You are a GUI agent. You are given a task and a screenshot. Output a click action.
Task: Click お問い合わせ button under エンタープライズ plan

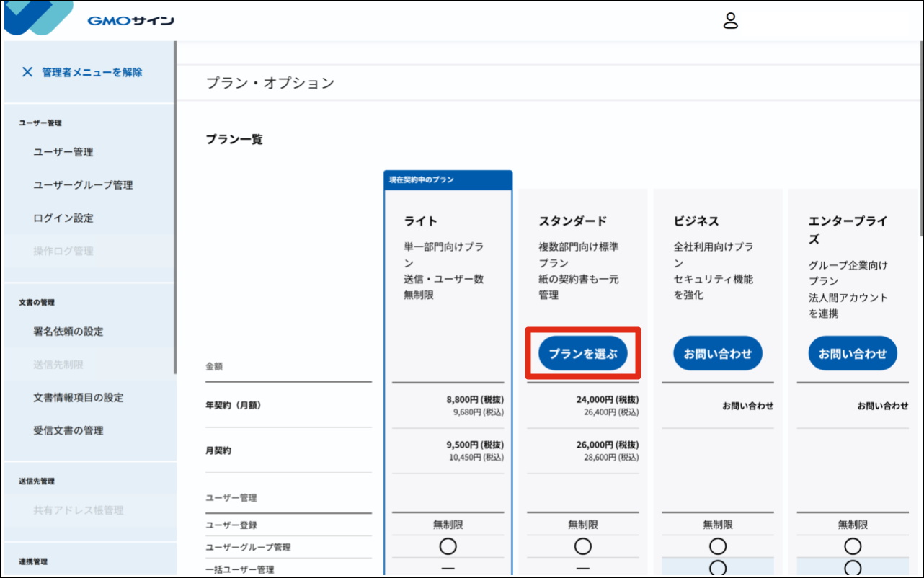[852, 354]
